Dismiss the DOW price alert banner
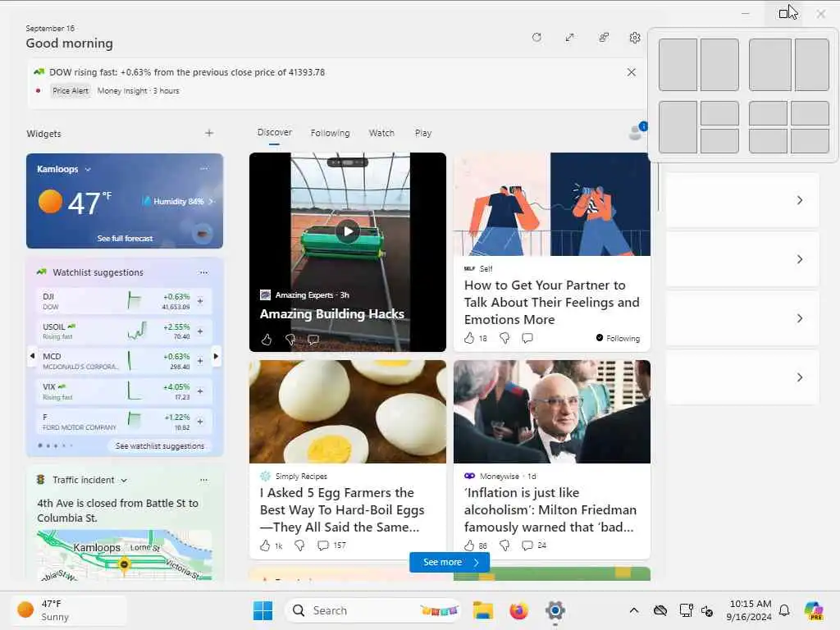Screen dimensions: 840x630 pos(631,72)
